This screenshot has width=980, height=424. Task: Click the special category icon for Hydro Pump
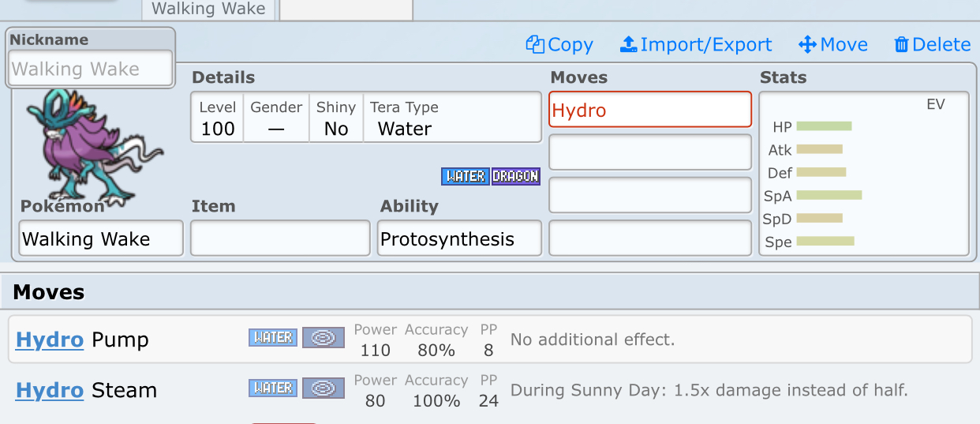(324, 338)
